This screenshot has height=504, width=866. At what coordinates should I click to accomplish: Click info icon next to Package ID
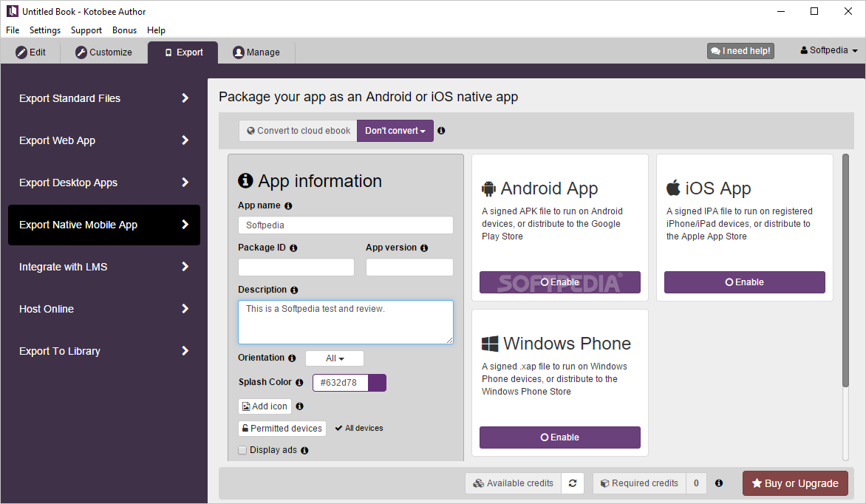tap(293, 248)
